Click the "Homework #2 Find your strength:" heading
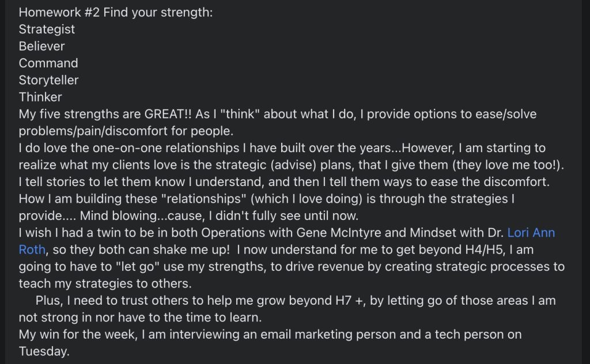Image resolution: width=590 pixels, height=364 pixels. point(115,12)
